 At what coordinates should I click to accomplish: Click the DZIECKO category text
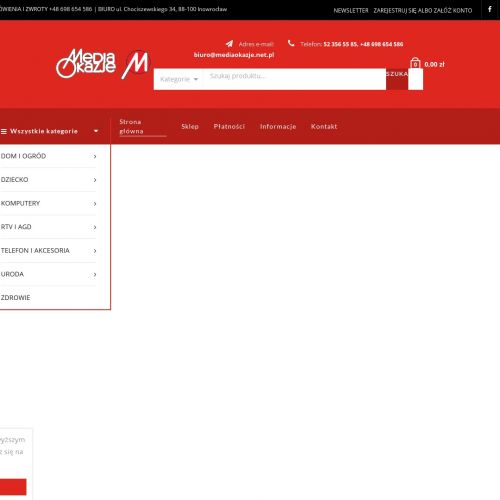(x=14, y=180)
